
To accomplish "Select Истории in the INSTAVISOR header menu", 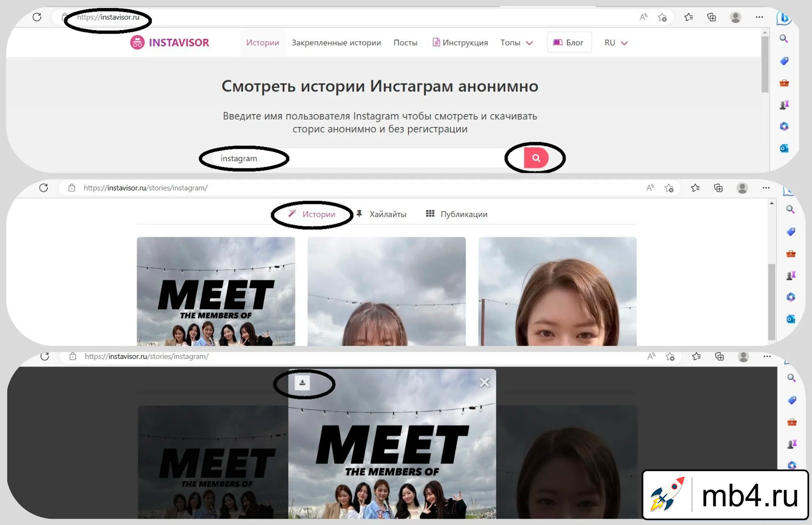I will 262,43.
